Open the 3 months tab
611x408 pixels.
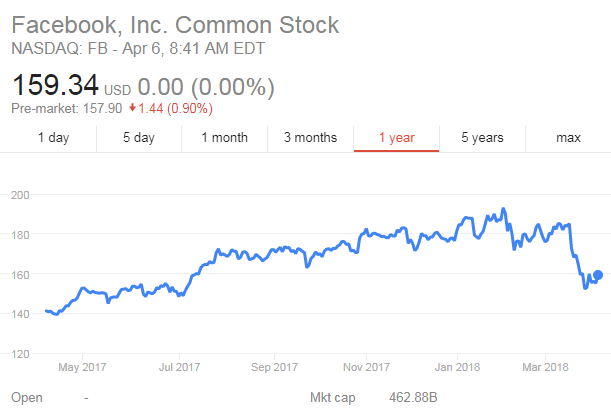[310, 138]
